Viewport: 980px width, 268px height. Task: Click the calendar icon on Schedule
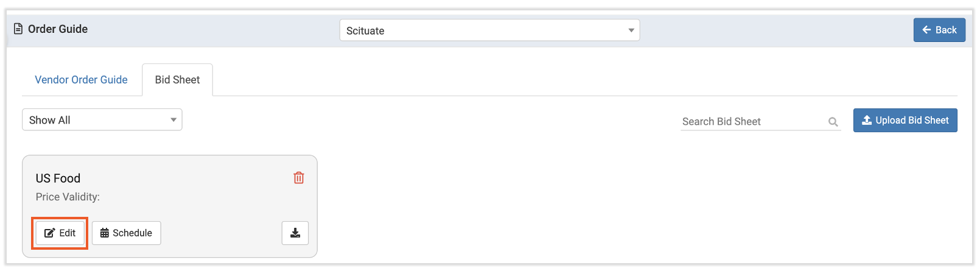coord(105,233)
